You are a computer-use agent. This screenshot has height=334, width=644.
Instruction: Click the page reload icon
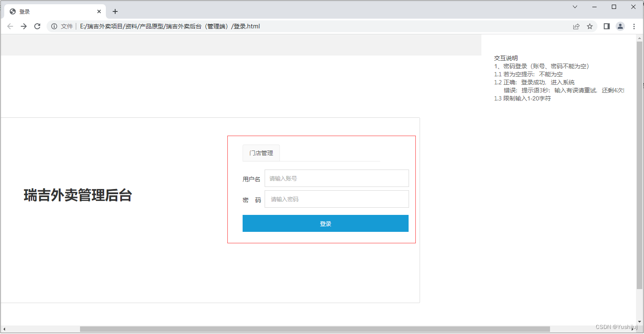tap(37, 26)
